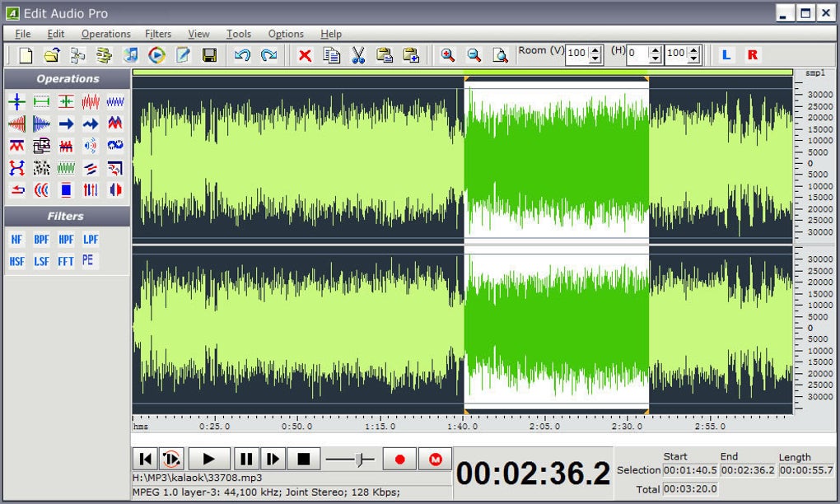Click the Save floppy disk icon
Image resolution: width=840 pixels, height=504 pixels.
coord(209,54)
